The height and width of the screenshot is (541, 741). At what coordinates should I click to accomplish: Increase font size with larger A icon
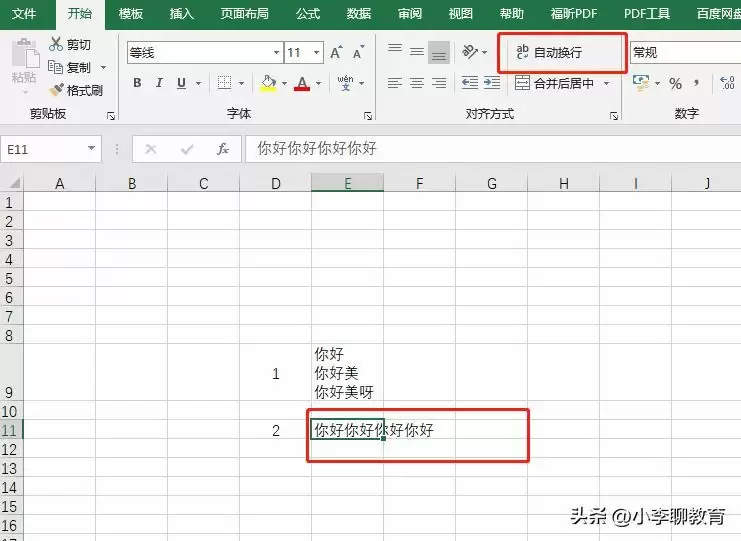[336, 52]
